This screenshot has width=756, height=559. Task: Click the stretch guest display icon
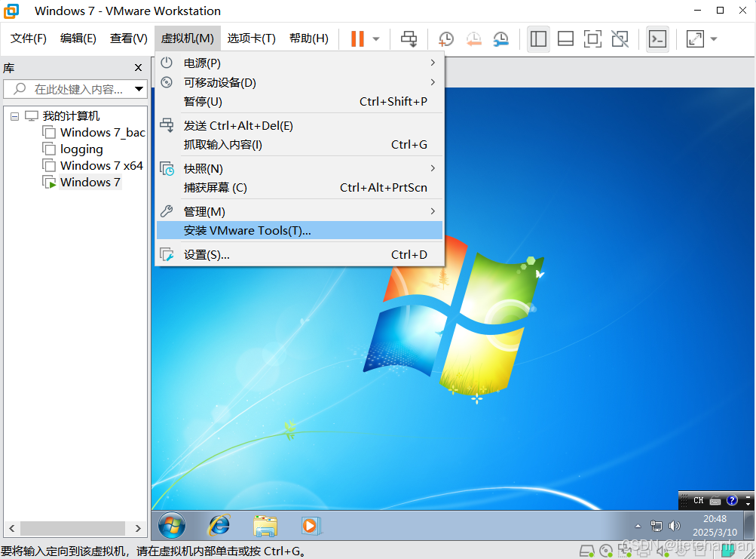695,38
